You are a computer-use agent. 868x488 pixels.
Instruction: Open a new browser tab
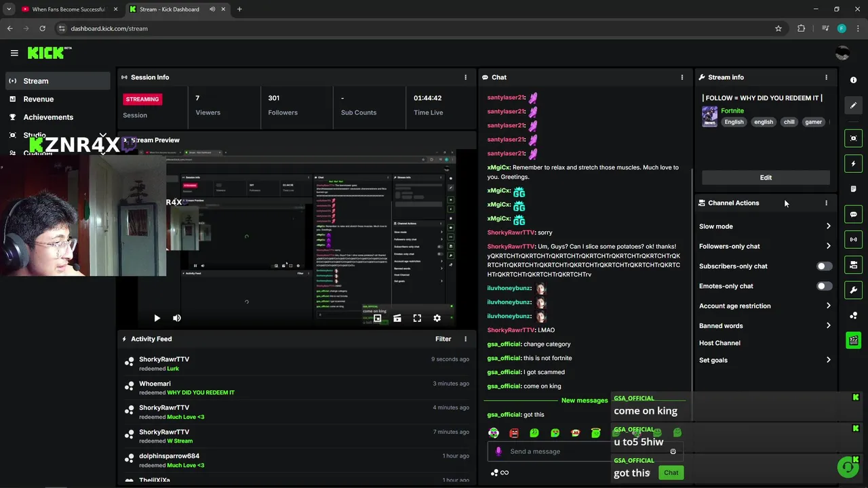click(239, 9)
